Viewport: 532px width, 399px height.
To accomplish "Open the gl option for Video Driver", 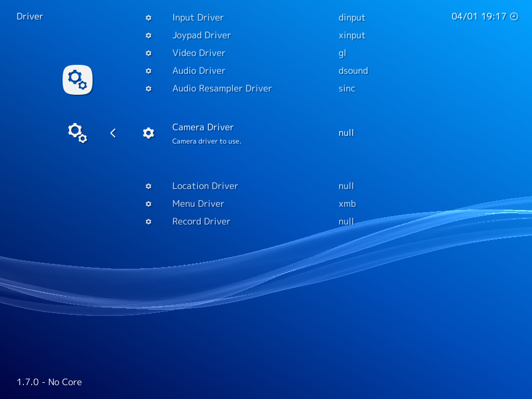I will 341,53.
